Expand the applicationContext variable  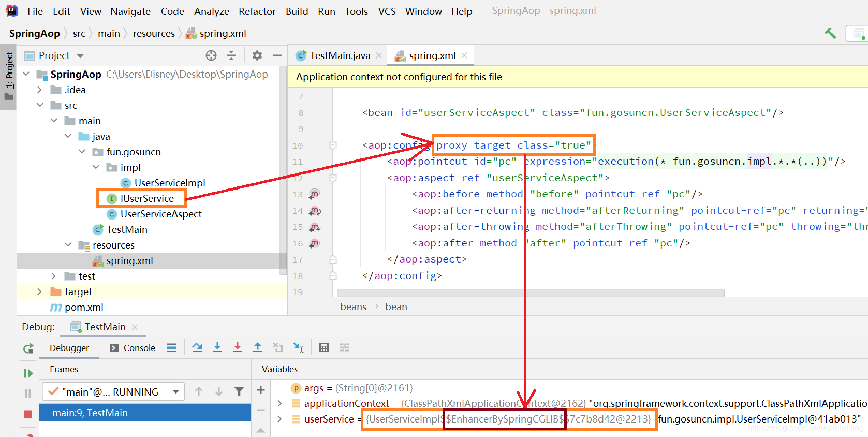(x=280, y=403)
